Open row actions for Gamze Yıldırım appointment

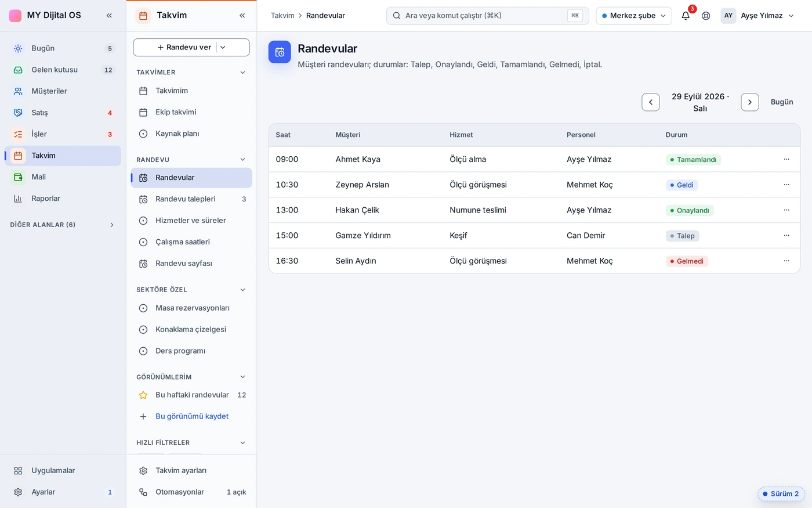pyautogui.click(x=786, y=236)
